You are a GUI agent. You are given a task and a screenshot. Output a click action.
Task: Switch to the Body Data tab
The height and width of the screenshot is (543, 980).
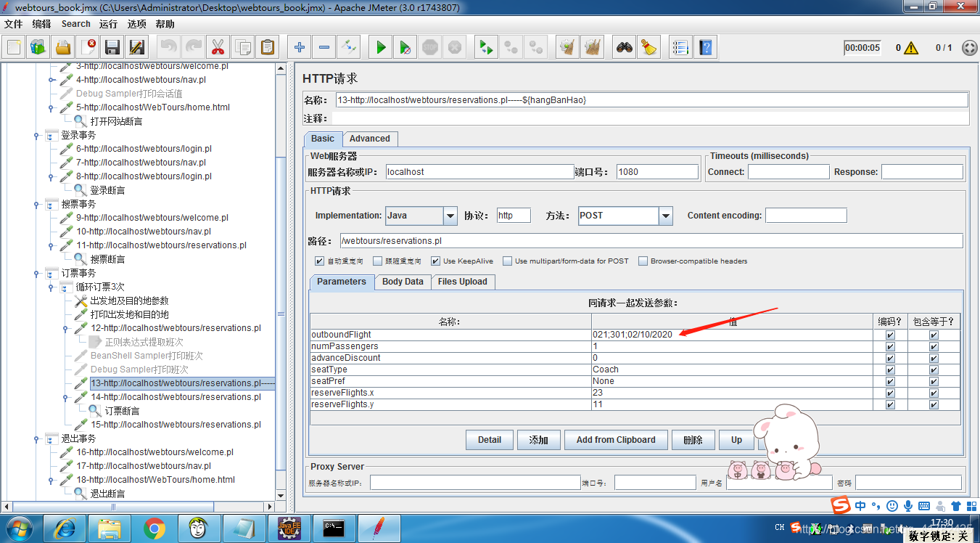pyautogui.click(x=403, y=282)
